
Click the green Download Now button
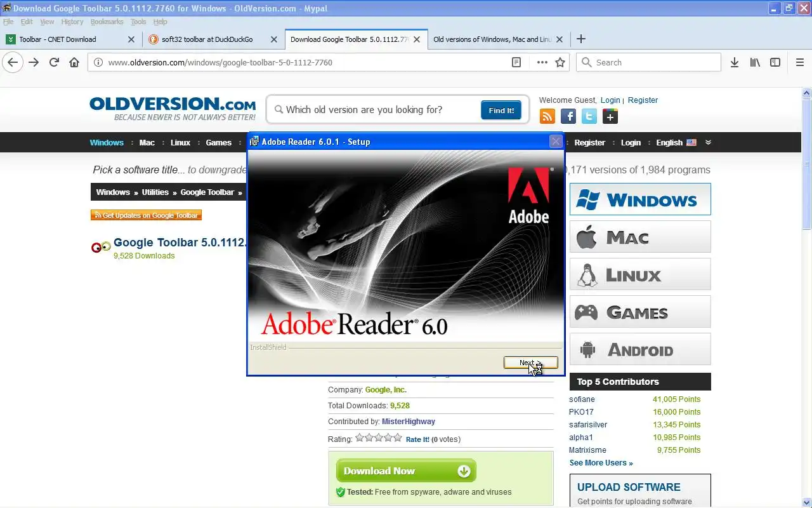[x=406, y=471]
